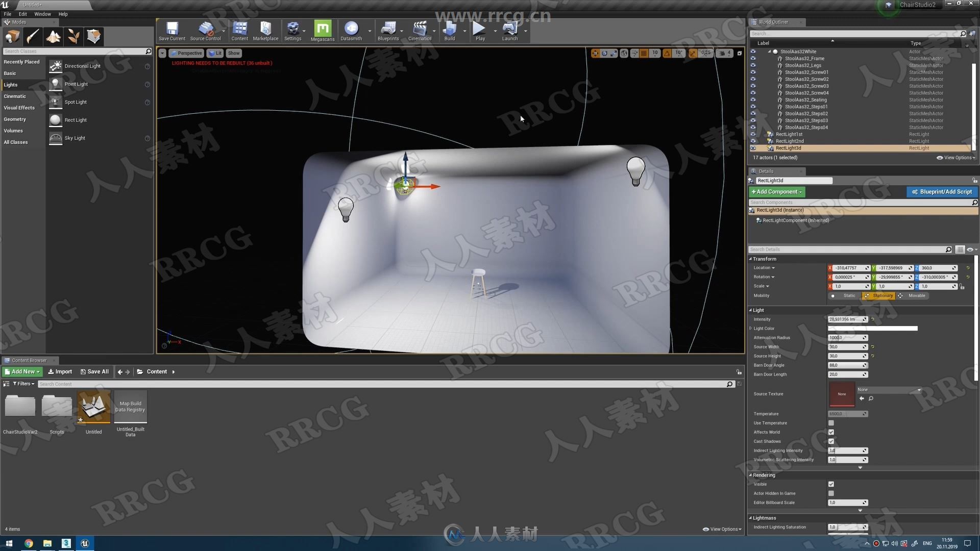Click Blueprint/Add Script button
The width and height of the screenshot is (980, 551).
[941, 192]
